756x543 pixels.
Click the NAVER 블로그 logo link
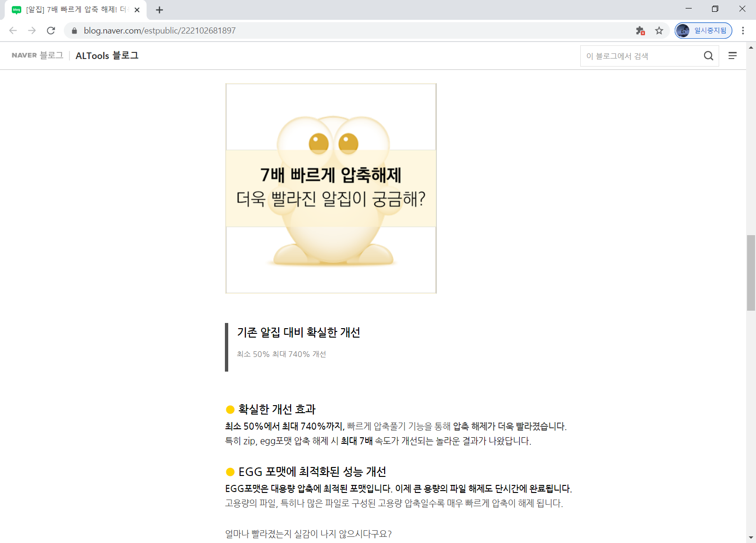point(37,55)
